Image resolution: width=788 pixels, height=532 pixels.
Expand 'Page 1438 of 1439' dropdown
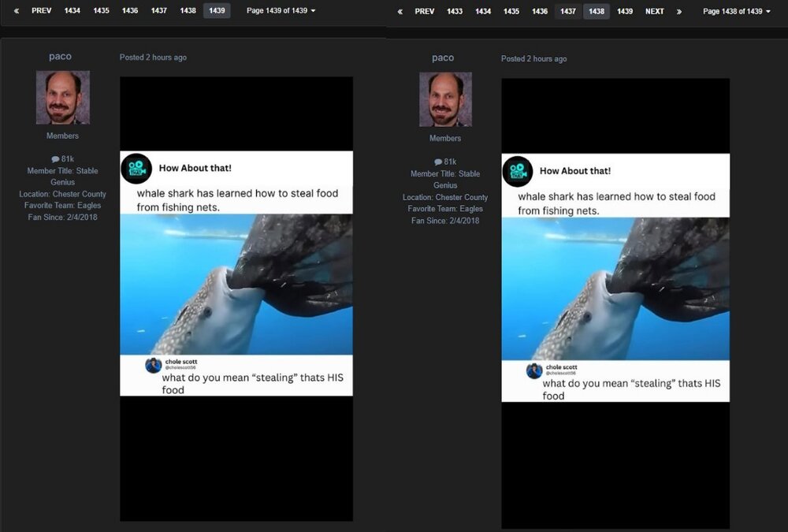pyautogui.click(x=737, y=11)
